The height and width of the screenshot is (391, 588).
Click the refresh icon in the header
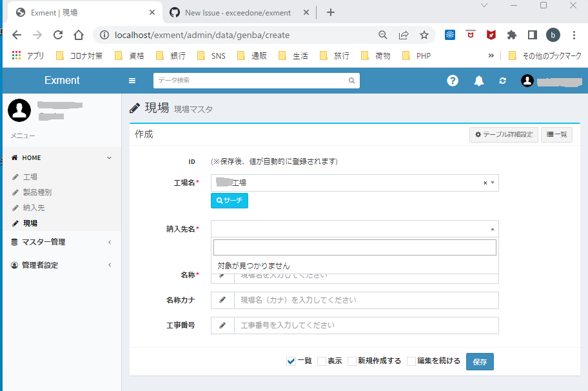[502, 81]
